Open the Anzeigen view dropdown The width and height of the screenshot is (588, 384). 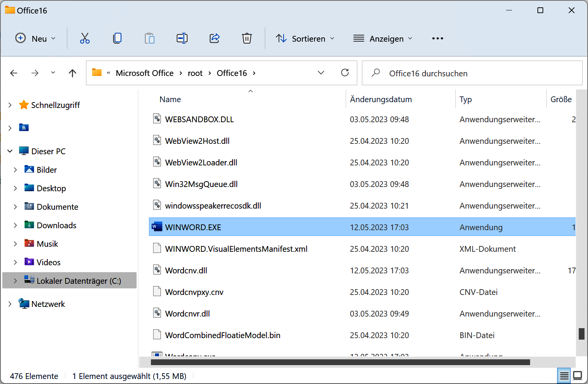(383, 39)
